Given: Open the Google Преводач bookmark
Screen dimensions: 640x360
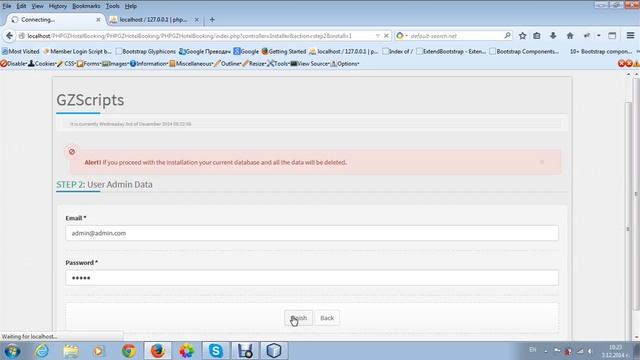Looking at the screenshot, I should click(205, 51).
